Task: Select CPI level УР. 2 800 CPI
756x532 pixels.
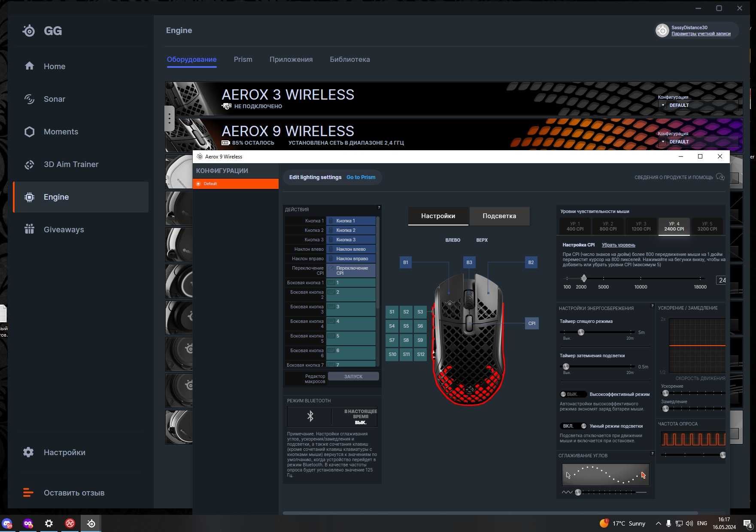Action: (x=608, y=226)
